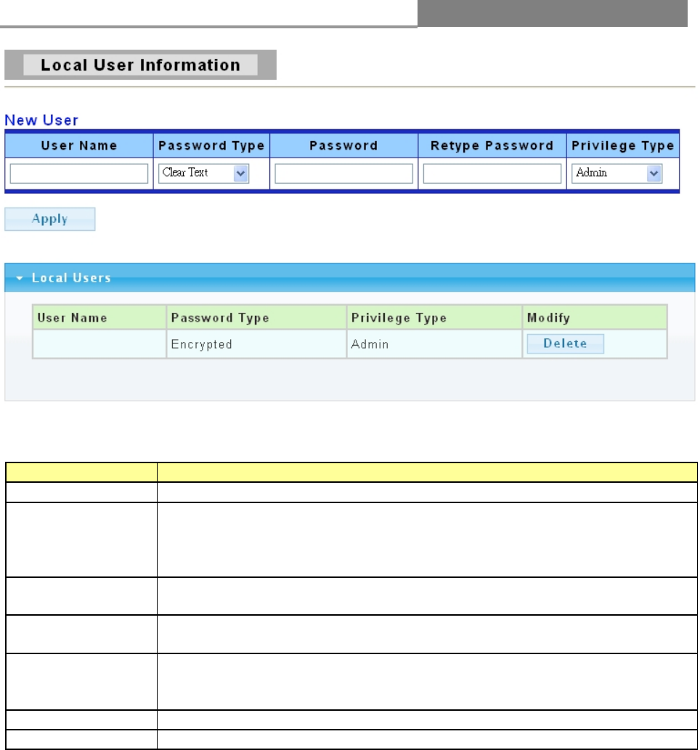This screenshot has width=700, height=750.
Task: Click the Local User Information title
Action: pos(140,65)
